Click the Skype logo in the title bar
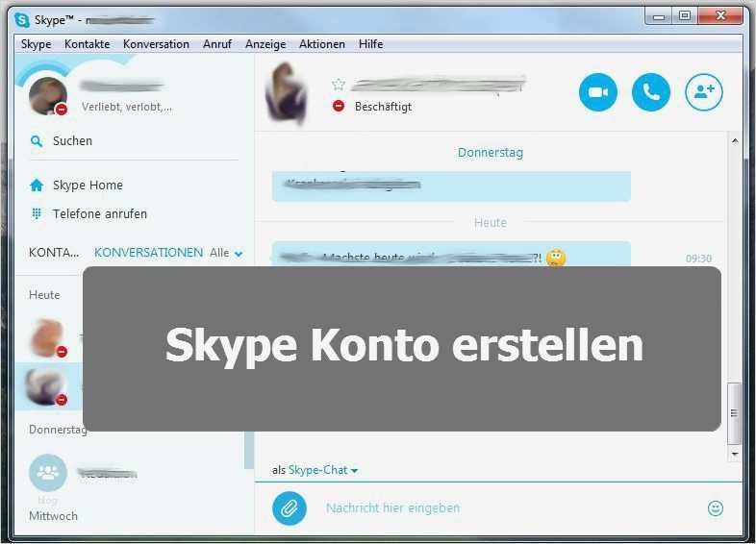Viewport: 756px width, 544px height. coord(22,20)
